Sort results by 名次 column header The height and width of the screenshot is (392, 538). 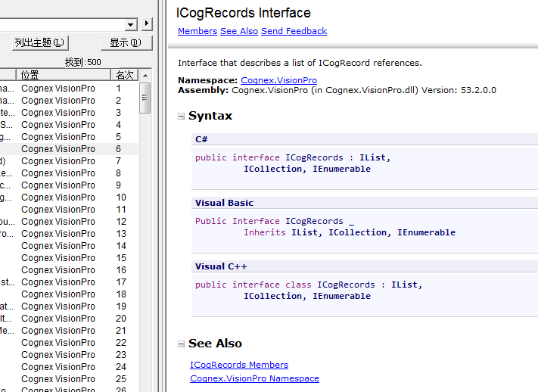point(125,74)
